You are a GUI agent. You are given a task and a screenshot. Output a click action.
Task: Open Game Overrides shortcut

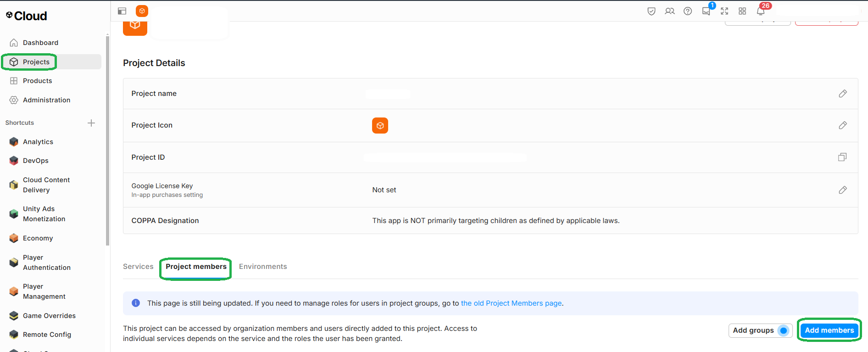coord(49,316)
